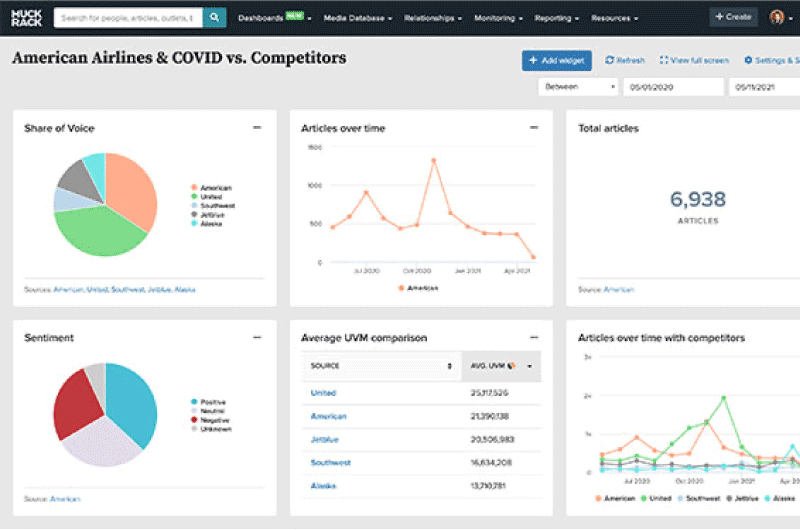Click the Muck Rack logo

pyautogui.click(x=26, y=18)
